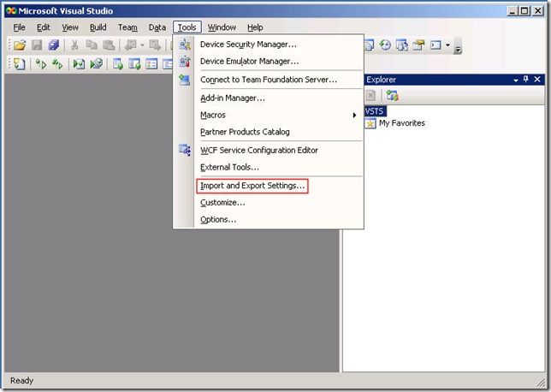Open the Explorer panel window position dropdown
Image resolution: width=551 pixels, height=392 pixels.
(x=516, y=80)
